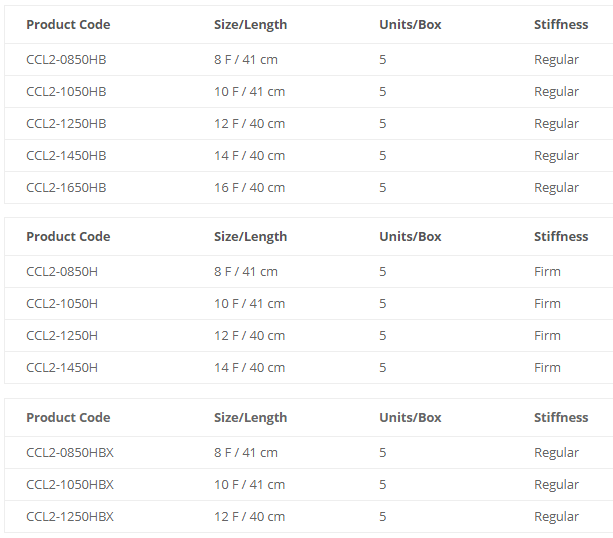613x538 pixels.
Task: Click the CCL2-1050H product code
Action: tap(62, 304)
